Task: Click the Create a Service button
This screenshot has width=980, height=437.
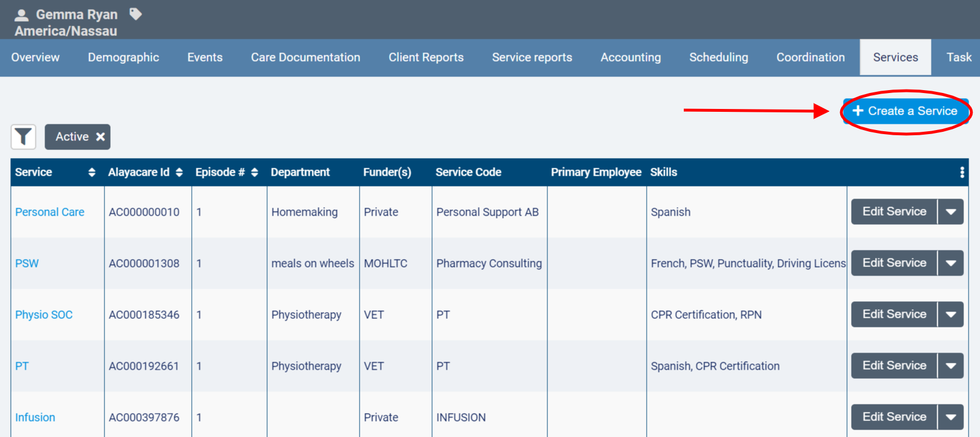Action: pos(906,111)
